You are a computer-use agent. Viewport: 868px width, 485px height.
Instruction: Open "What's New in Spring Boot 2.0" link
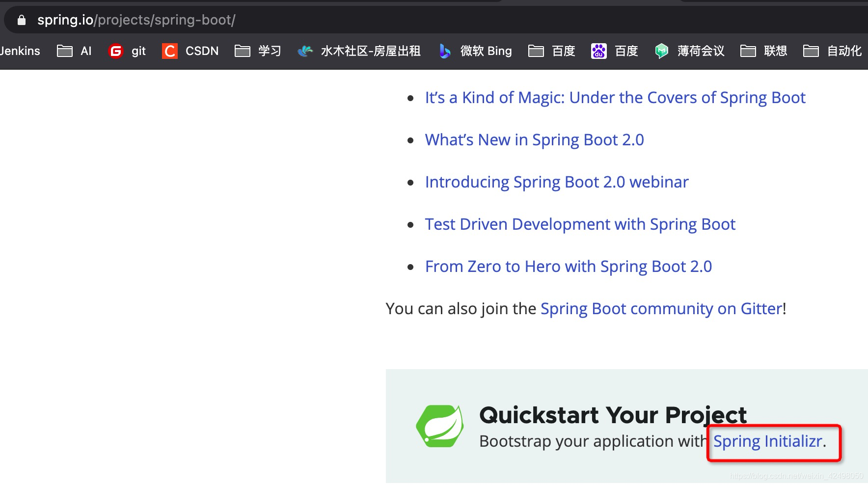[x=534, y=140]
